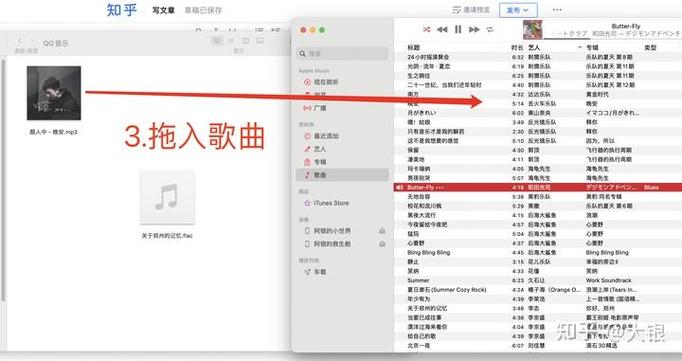Pause the playing song Butter-Fly
Viewport: 682px width, 361px height.
[x=458, y=30]
